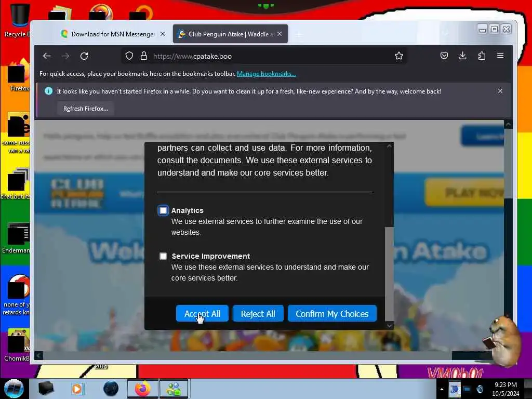The height and width of the screenshot is (399, 532).
Task: Open the ChomikB desktop icon
Action: tap(17, 344)
